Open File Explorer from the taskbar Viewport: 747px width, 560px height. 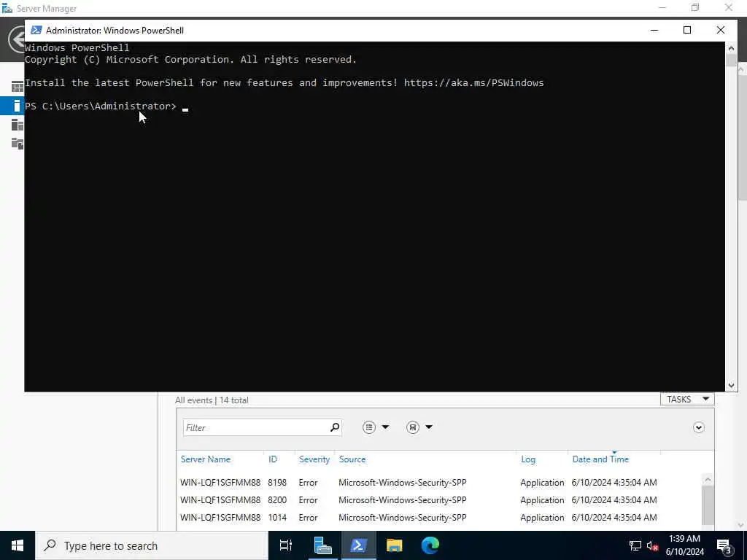point(394,545)
